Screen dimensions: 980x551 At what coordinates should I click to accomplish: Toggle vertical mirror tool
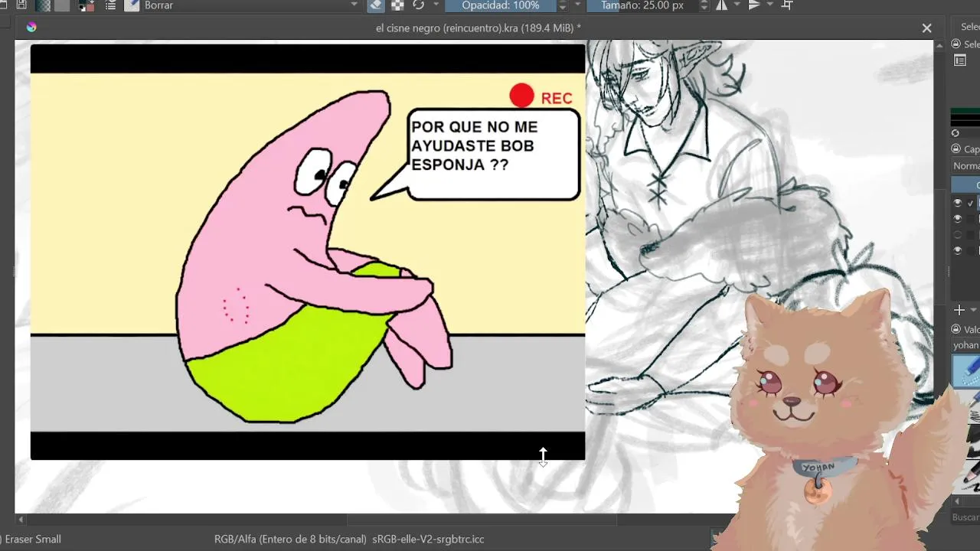tap(754, 5)
